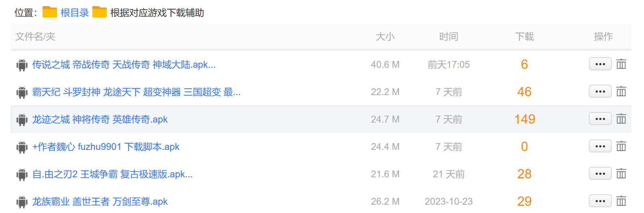Open the three-dot menu for 霸天纪 file
The width and height of the screenshot is (644, 213).
coord(600,92)
